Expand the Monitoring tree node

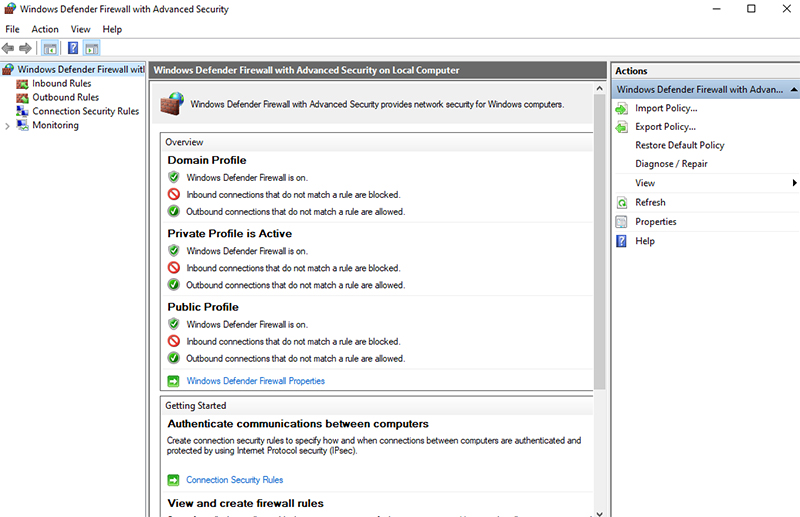7,126
